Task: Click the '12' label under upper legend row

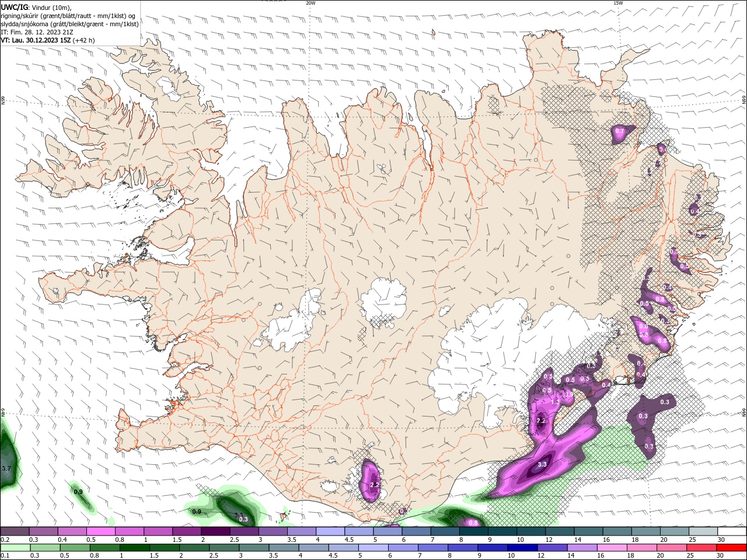Action: 549,540
